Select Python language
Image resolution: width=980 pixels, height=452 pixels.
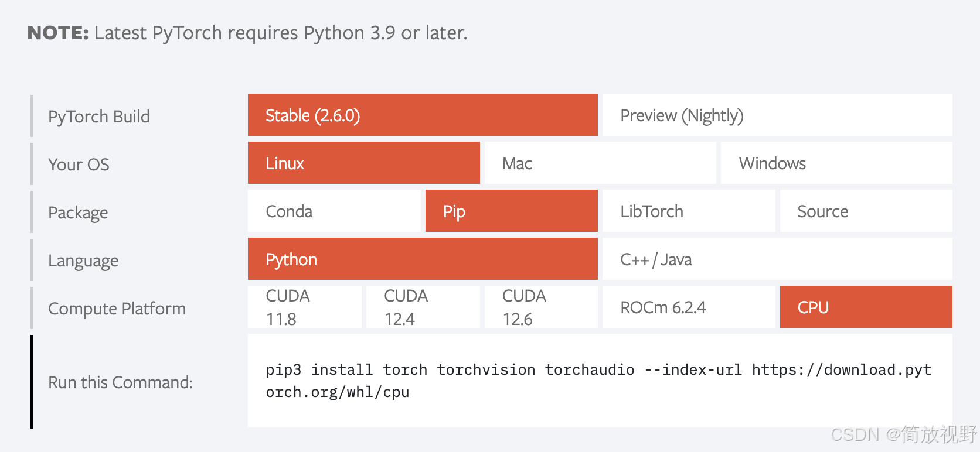(x=422, y=259)
